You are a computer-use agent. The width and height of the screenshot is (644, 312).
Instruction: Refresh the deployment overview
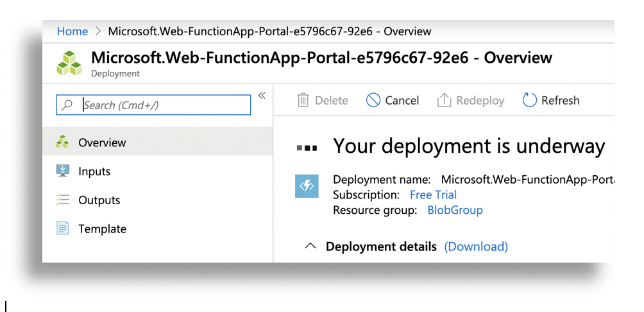coord(551,100)
